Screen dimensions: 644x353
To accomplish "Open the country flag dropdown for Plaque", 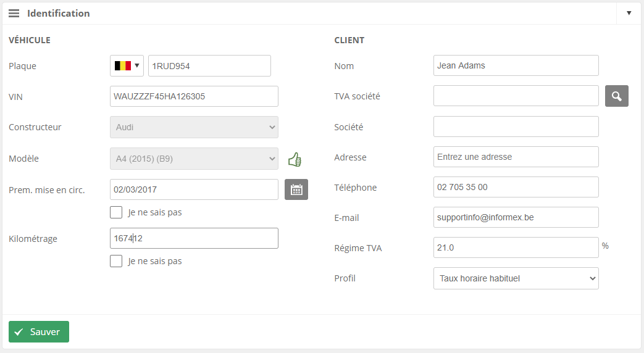I will pyautogui.click(x=127, y=65).
